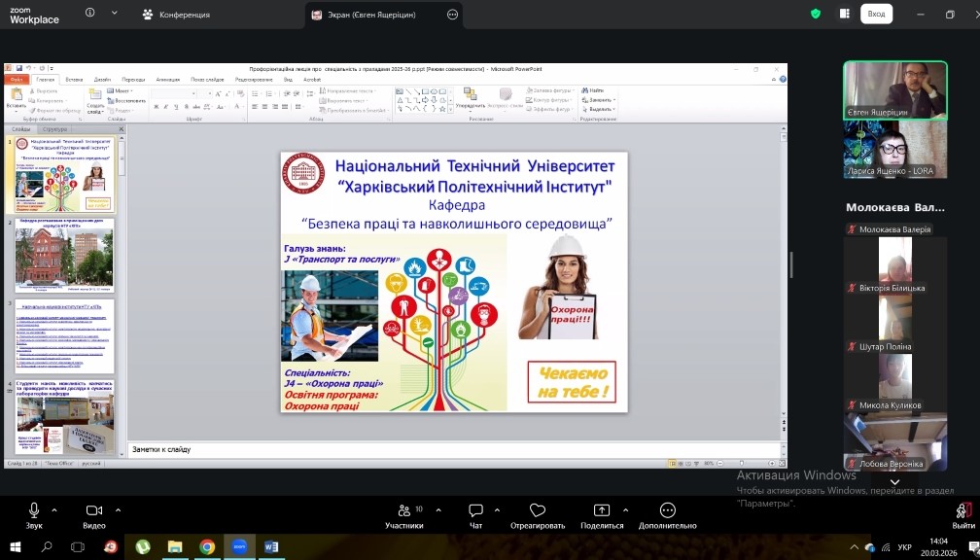Open the Zoom chat panel
This screenshot has height=560, width=980.
(475, 511)
